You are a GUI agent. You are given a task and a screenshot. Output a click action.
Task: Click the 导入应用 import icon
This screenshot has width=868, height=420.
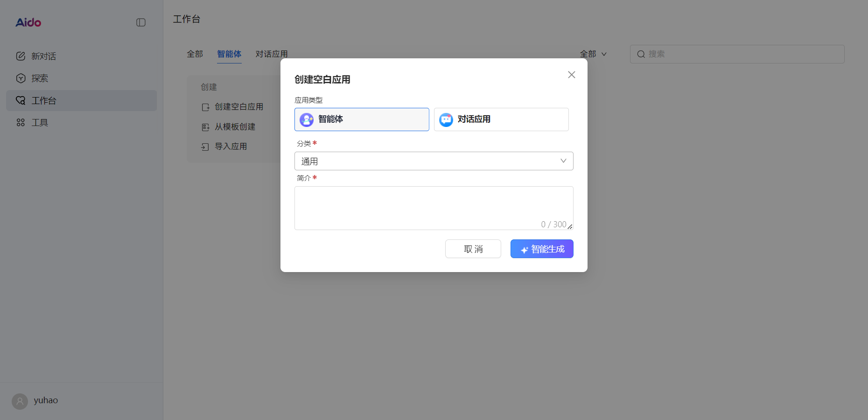[205, 146]
